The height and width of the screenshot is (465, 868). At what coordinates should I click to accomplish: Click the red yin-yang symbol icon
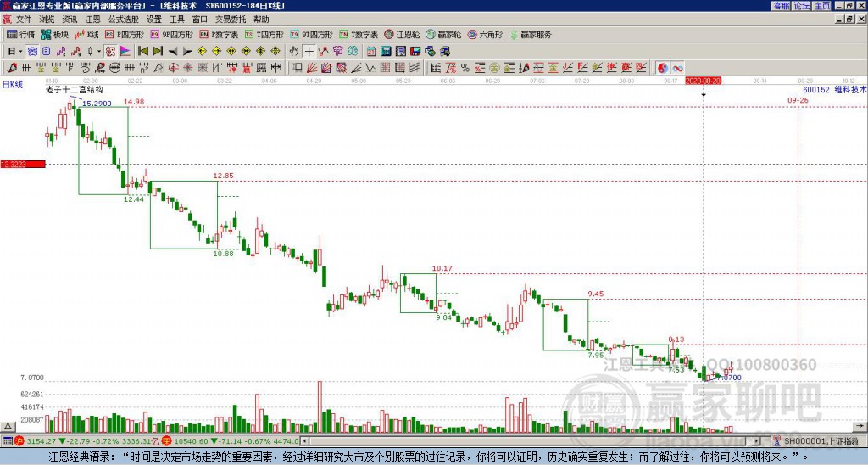(662, 68)
